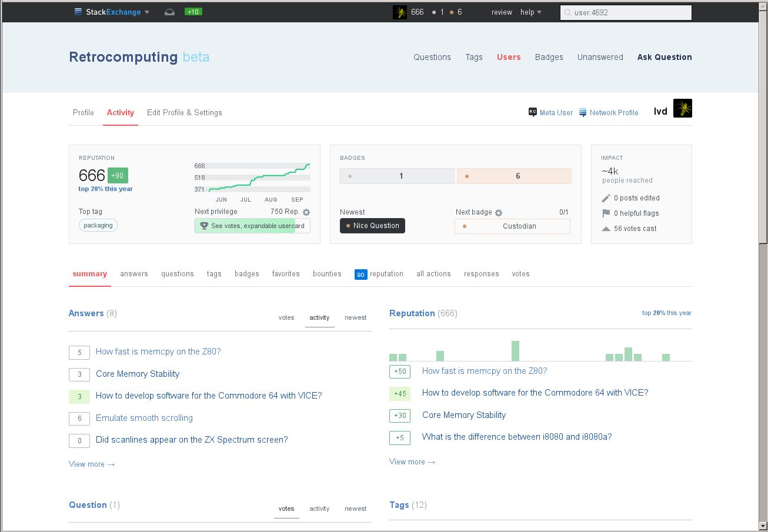768x532 pixels.
Task: Click the +10 achievements indicator
Action: tap(193, 12)
